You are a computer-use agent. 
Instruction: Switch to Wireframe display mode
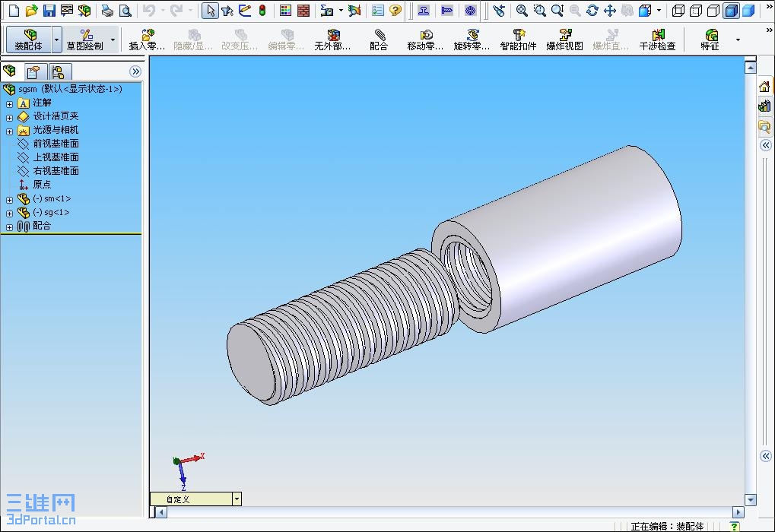tap(678, 11)
